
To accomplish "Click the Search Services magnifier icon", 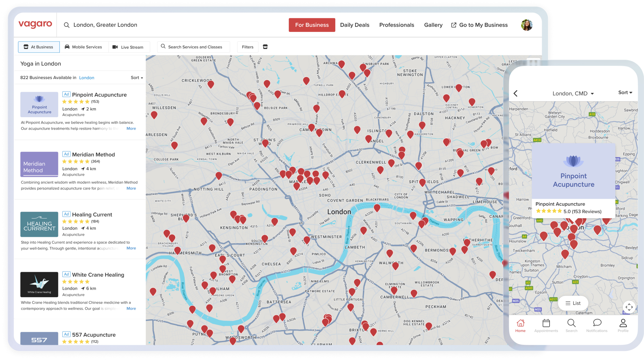I will click(x=163, y=46).
